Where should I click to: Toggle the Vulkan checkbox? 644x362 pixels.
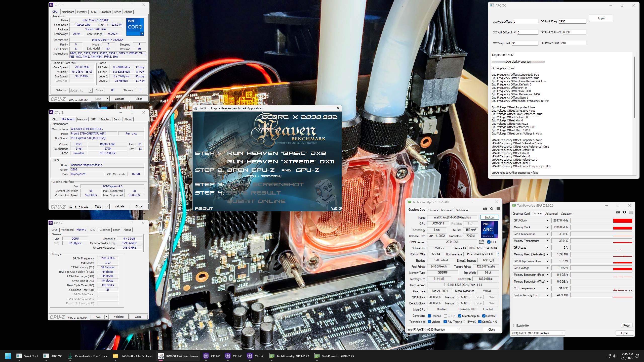429,322
